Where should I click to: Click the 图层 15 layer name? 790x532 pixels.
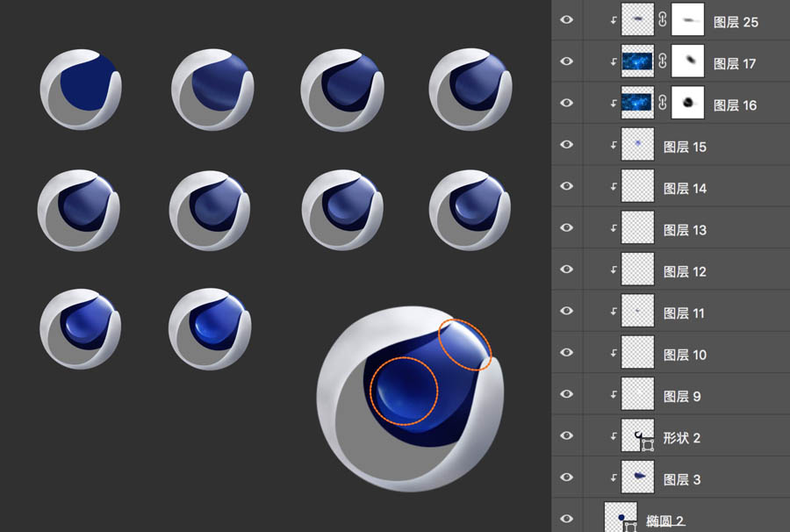click(x=685, y=147)
